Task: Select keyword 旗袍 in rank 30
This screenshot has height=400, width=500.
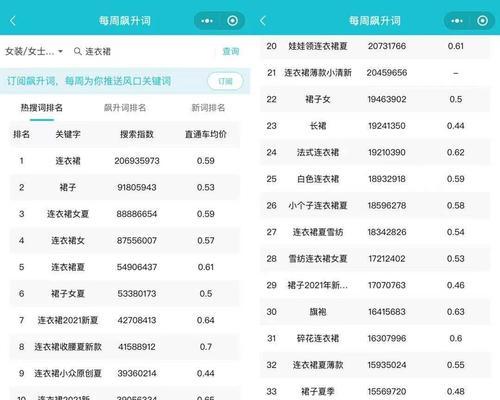Action: (x=318, y=312)
